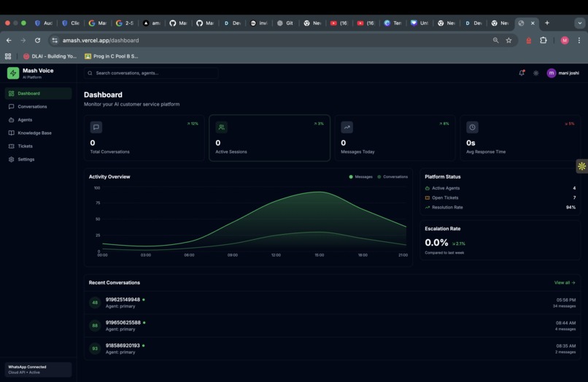Switch to the Auc browser tab

(44, 23)
